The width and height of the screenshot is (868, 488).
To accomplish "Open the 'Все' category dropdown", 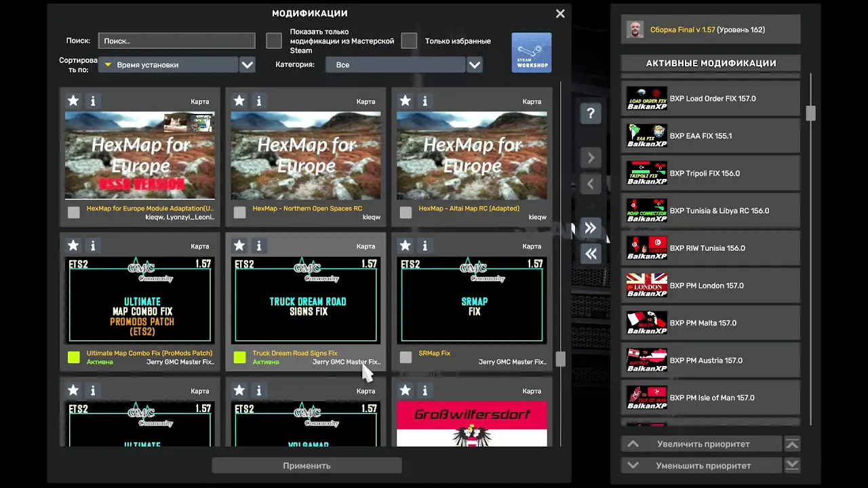I will [395, 65].
